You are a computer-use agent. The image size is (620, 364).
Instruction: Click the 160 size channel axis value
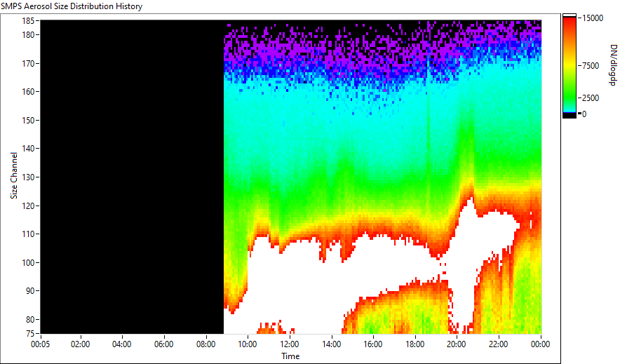[x=28, y=92]
